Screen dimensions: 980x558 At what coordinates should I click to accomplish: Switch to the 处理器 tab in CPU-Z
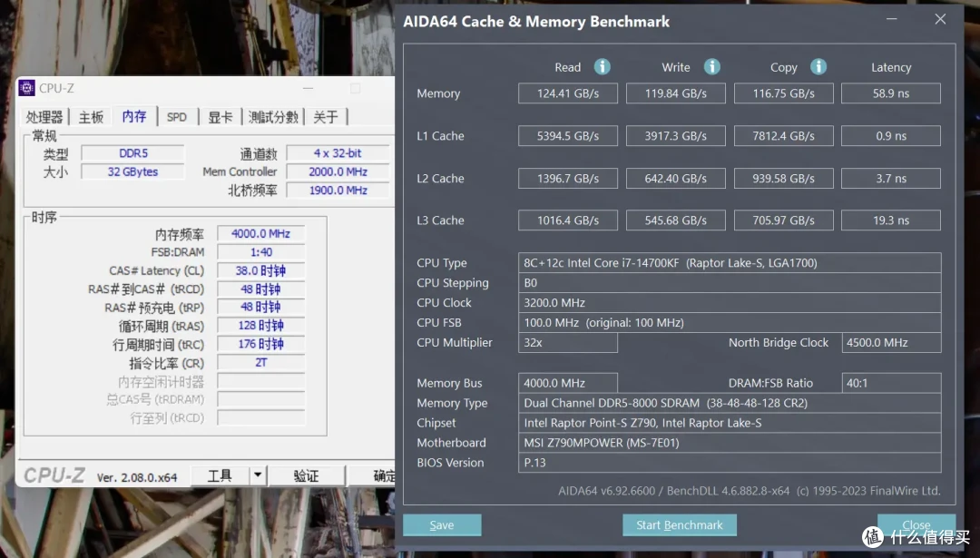[x=44, y=117]
